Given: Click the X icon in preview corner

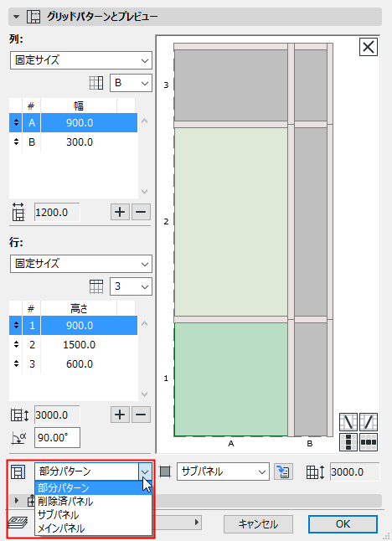Looking at the screenshot, I should point(369,47).
